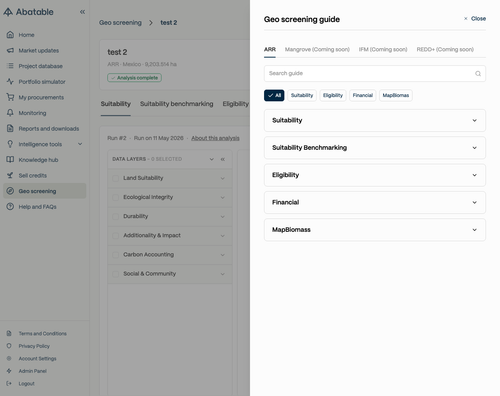The width and height of the screenshot is (500, 396).
Task: Click the Project database list icon
Action: pos(10,66)
